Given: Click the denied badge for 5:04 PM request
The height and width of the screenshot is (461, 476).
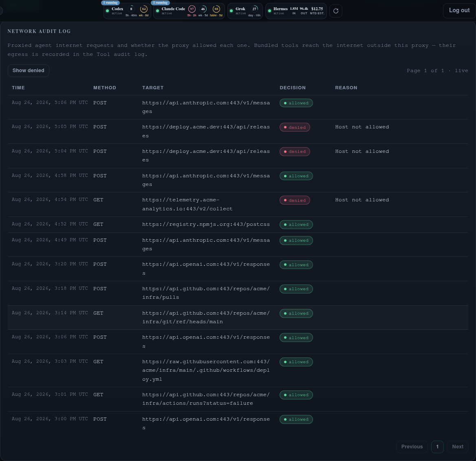Looking at the screenshot, I should click(x=295, y=152).
